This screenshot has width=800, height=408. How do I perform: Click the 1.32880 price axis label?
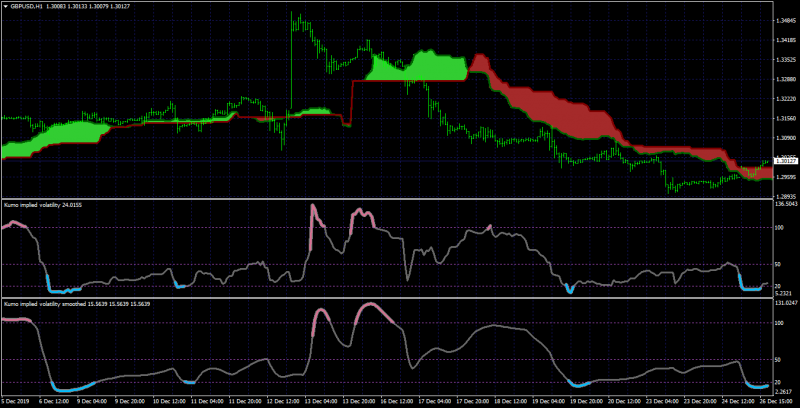pyautogui.click(x=786, y=80)
